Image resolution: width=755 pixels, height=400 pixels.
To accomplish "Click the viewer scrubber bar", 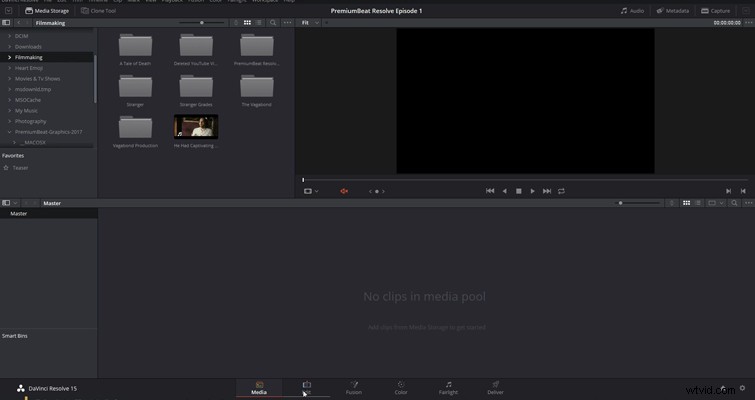I will [525, 180].
